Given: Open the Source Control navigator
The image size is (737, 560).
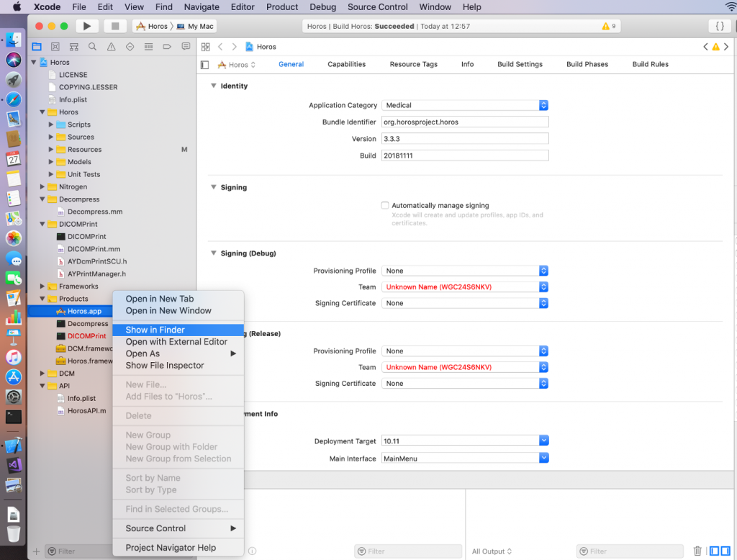Looking at the screenshot, I should click(x=55, y=47).
